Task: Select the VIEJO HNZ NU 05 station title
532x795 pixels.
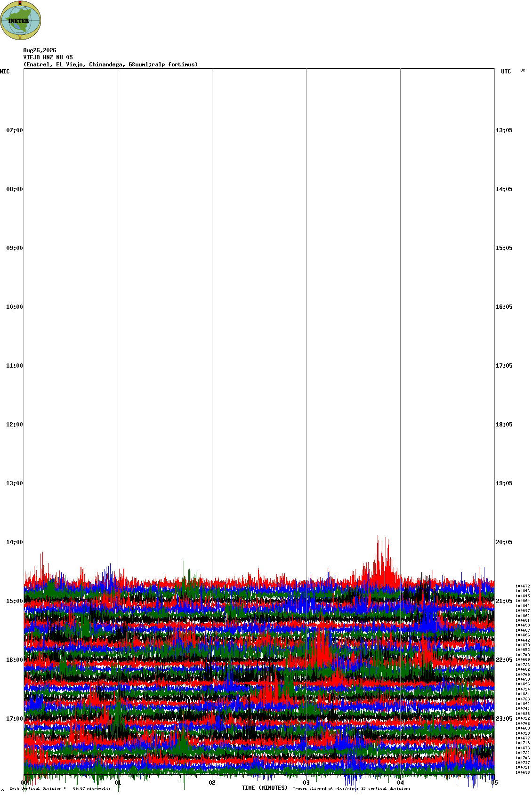Action: [x=48, y=57]
